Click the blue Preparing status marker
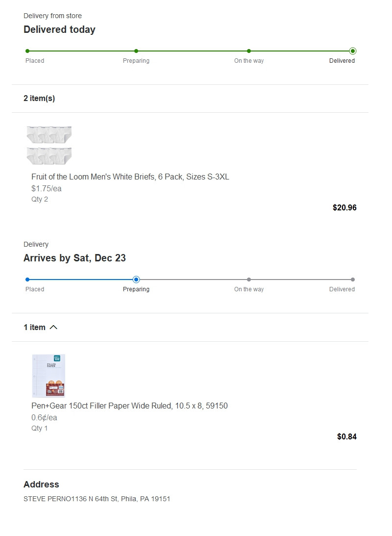Screen dimensions: 392x536 [136, 280]
